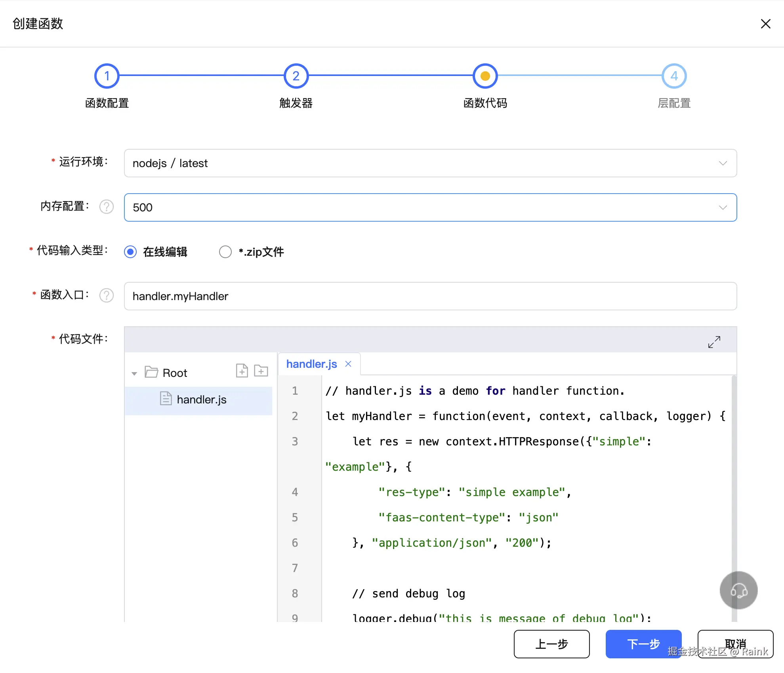Open the customer support headset widget
The width and height of the screenshot is (784, 673).
[738, 590]
